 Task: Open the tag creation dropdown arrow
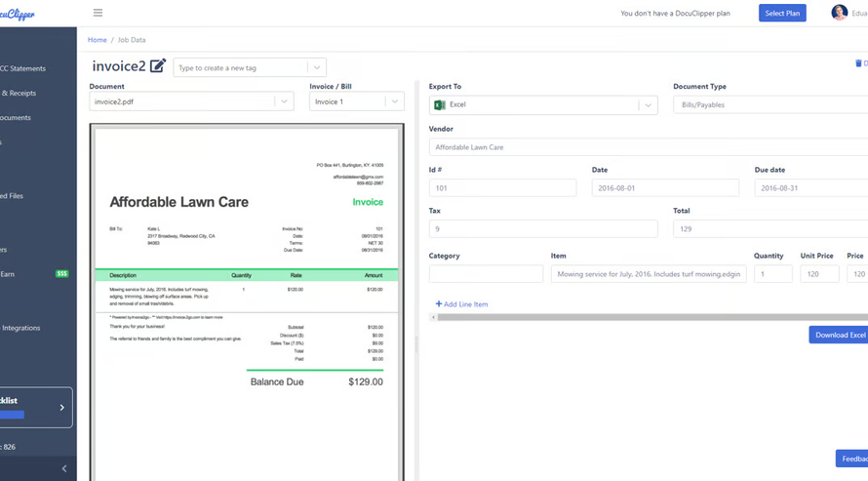tap(316, 67)
